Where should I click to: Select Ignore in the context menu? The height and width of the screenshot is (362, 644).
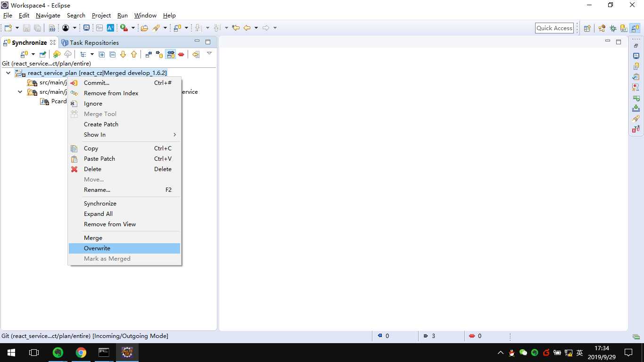tap(124, 103)
